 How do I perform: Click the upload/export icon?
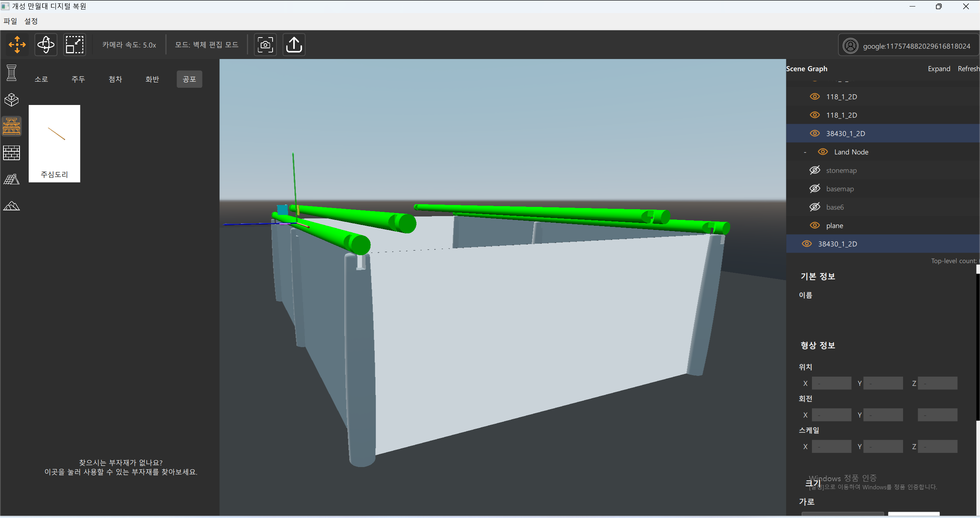(x=294, y=45)
